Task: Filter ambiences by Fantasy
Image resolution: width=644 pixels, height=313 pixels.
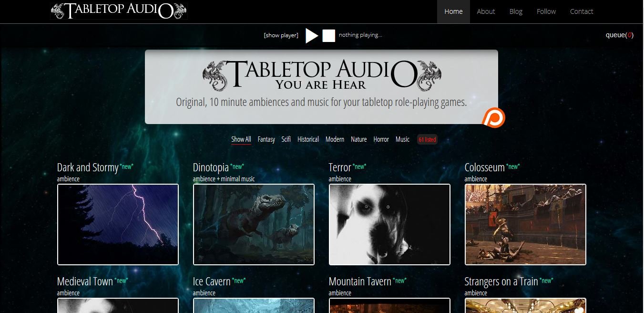Action: tap(266, 139)
